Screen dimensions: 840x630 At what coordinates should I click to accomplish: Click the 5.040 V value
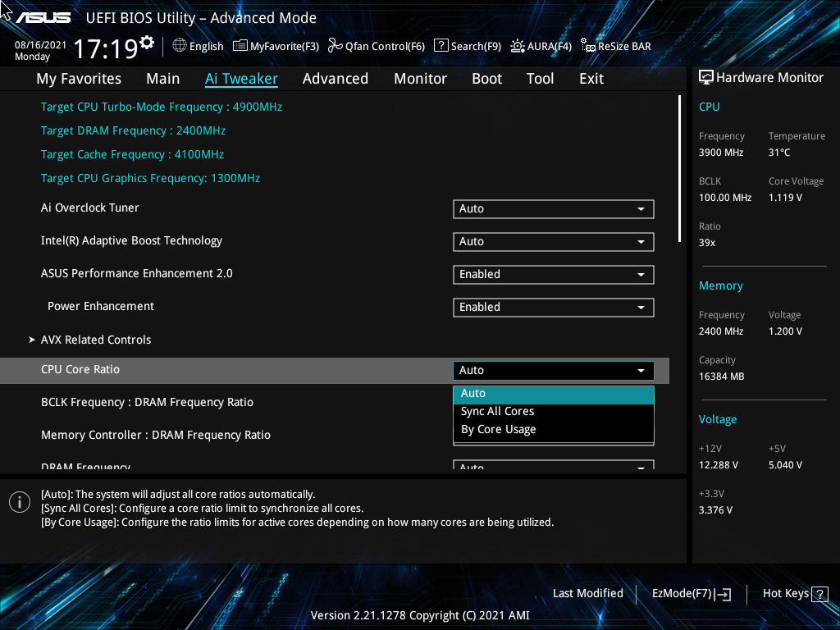[785, 465]
